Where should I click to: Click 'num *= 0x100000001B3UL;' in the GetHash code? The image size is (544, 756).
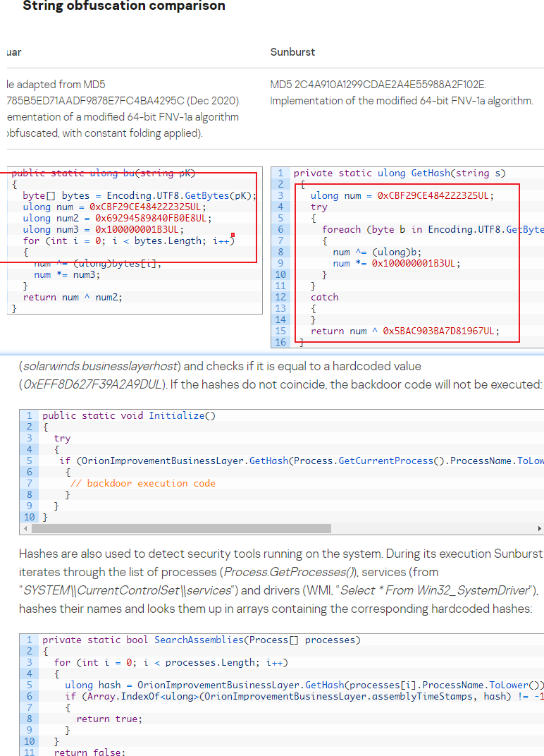click(397, 263)
